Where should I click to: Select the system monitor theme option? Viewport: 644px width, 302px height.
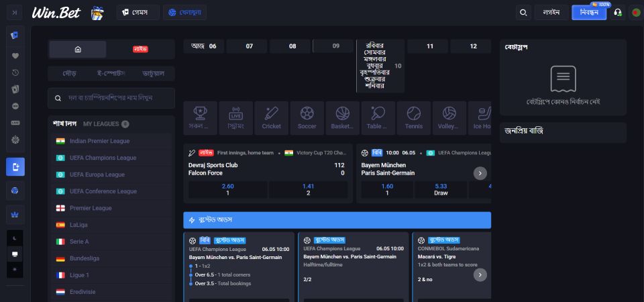[x=15, y=254]
